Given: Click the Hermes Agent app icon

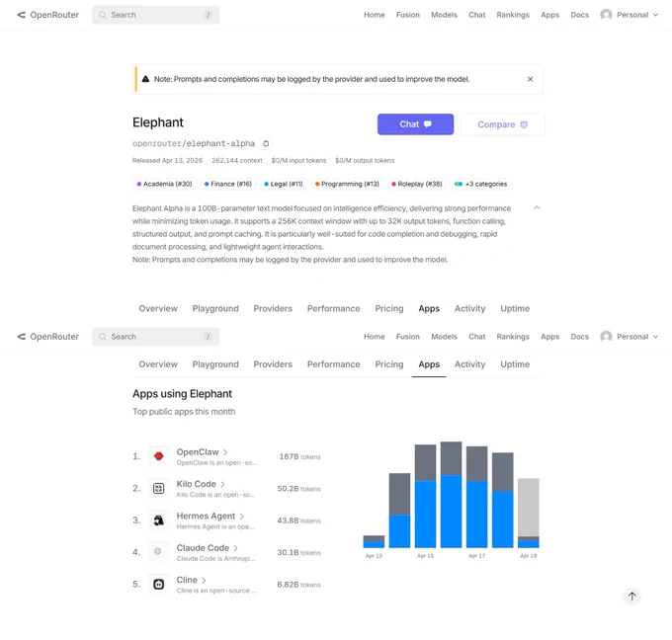Looking at the screenshot, I should pos(158,520).
